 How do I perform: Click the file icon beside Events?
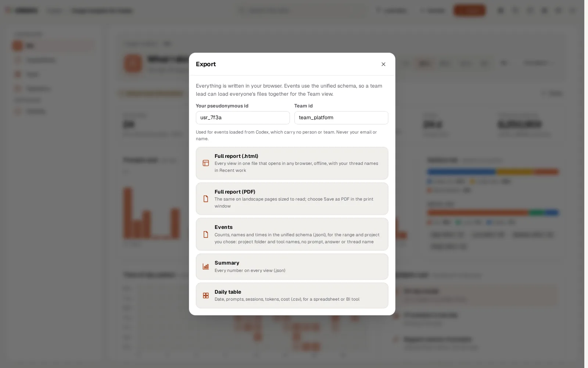point(206,234)
